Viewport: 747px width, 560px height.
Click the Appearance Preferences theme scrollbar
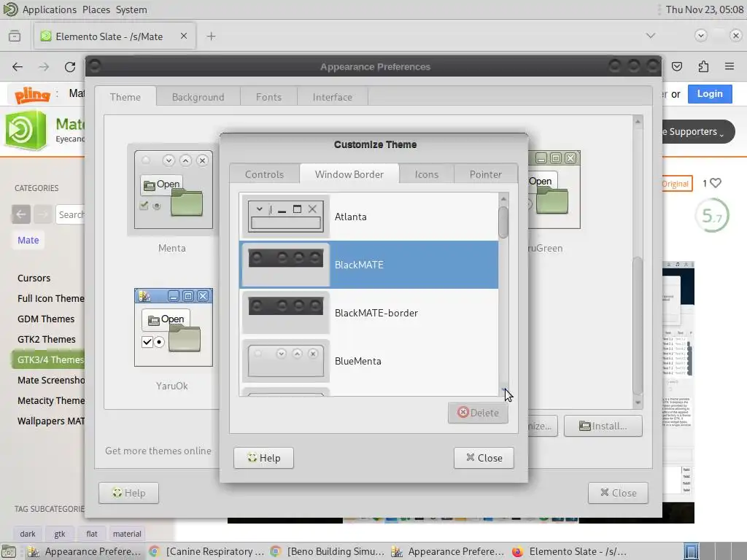[638, 325]
